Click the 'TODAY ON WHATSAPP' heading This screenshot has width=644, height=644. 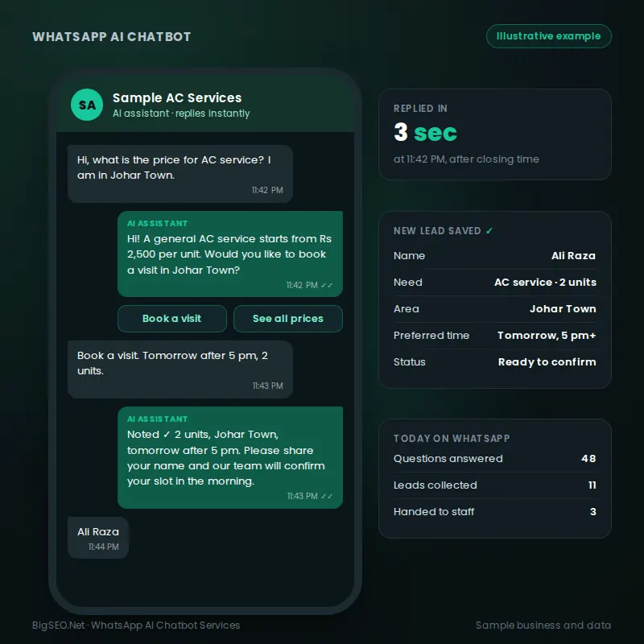click(x=452, y=439)
